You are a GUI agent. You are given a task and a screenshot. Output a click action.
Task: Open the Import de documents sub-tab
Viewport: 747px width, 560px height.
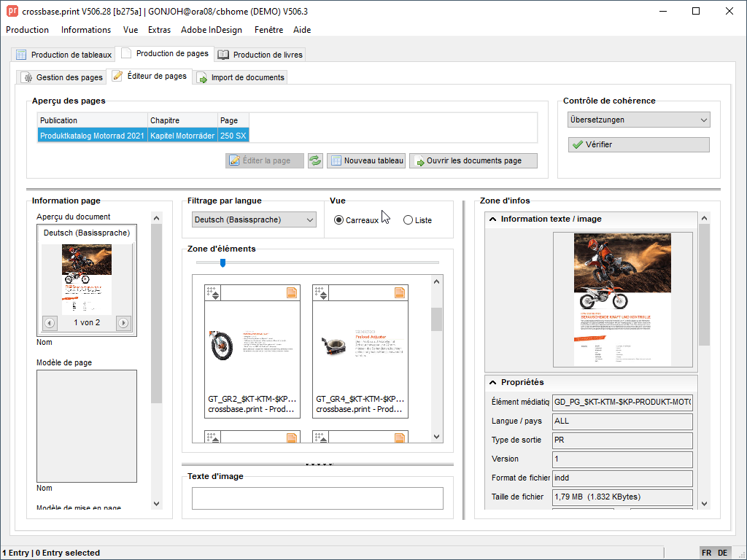241,77
